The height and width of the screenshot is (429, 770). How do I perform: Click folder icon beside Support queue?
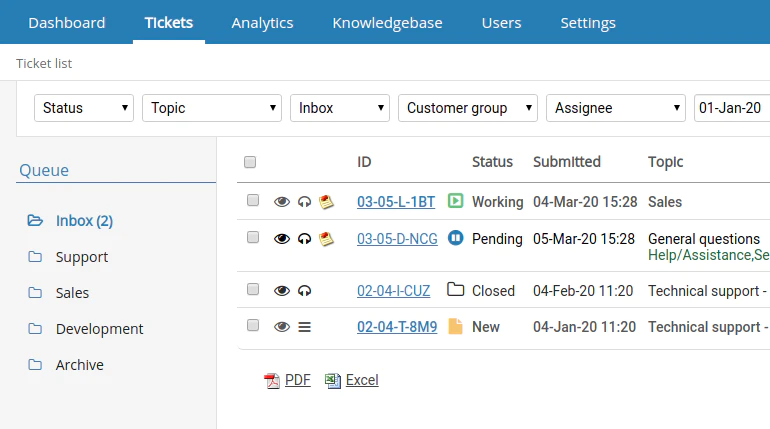click(x=35, y=257)
